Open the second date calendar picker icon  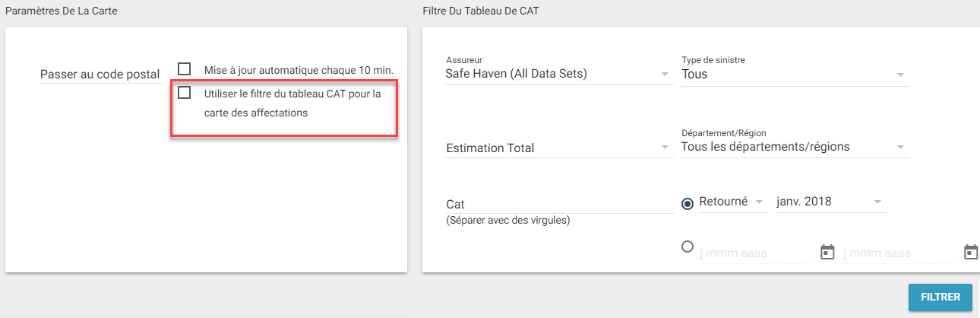(970, 252)
